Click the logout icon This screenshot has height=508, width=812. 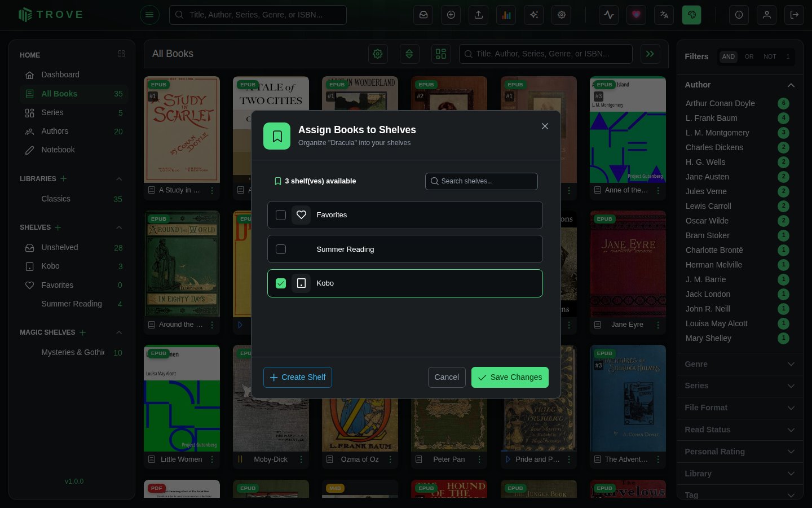coord(795,15)
